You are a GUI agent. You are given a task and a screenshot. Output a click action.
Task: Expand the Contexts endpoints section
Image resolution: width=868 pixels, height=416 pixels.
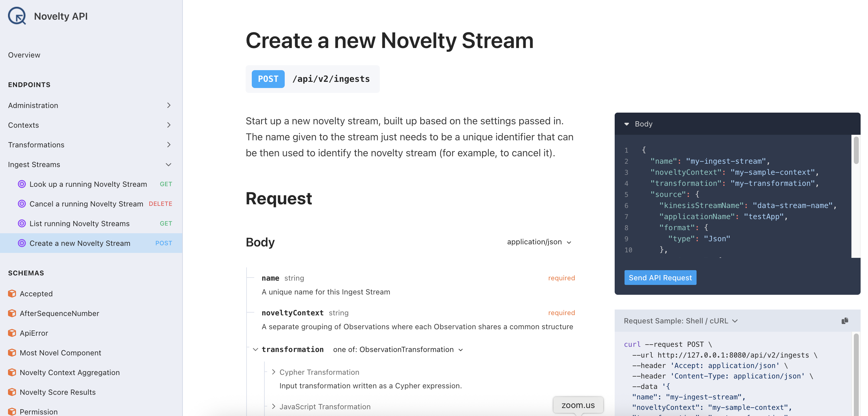(168, 125)
